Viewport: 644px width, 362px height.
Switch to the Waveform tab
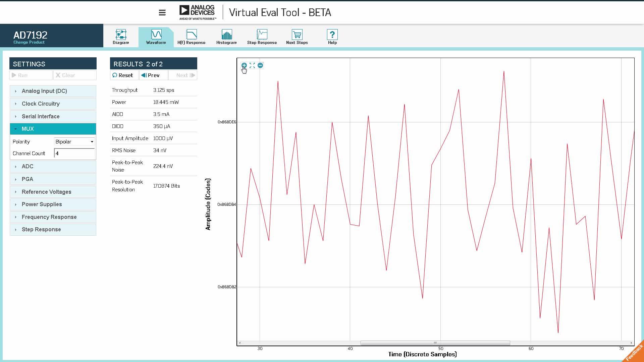(x=156, y=37)
